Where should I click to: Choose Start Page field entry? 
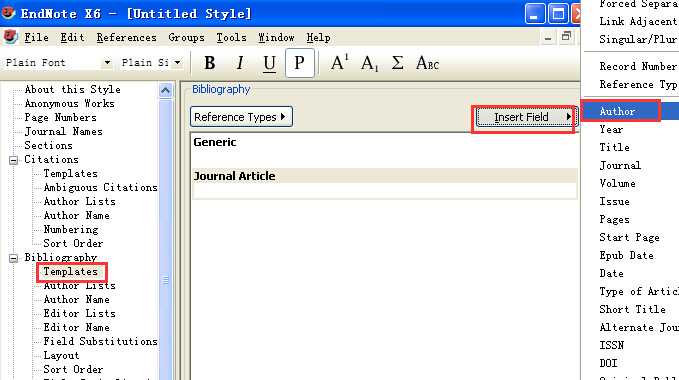coord(630,238)
